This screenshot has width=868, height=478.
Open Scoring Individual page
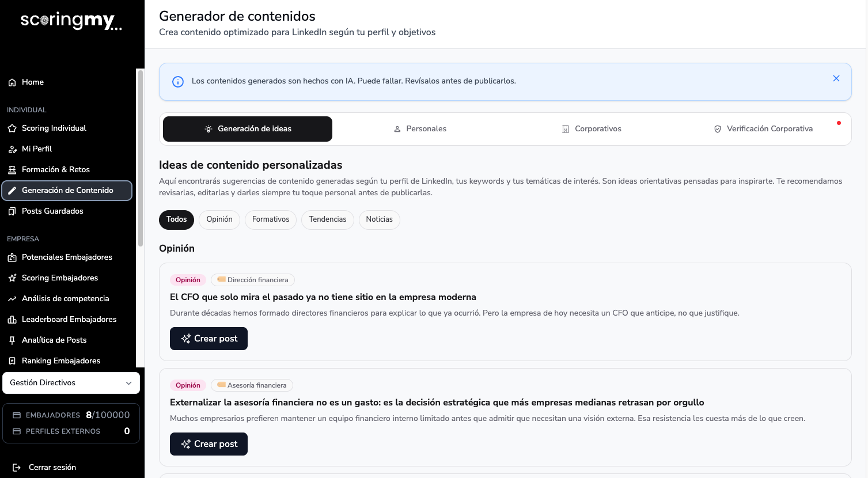(x=68, y=128)
